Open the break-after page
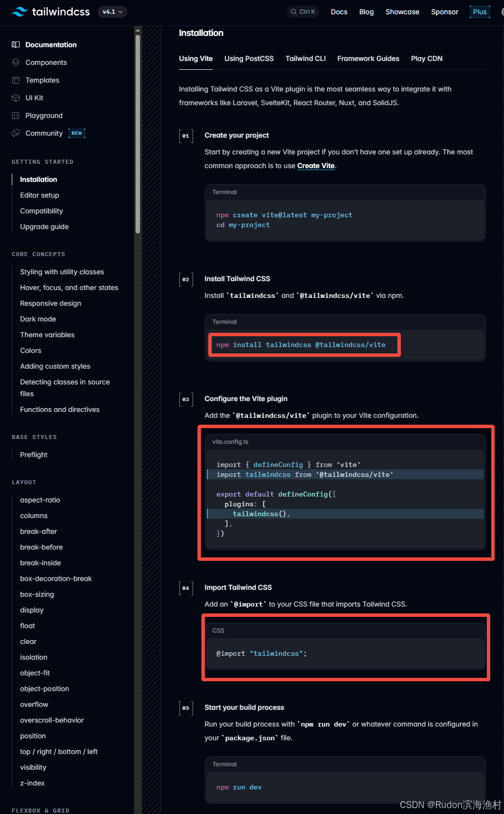 tap(38, 531)
